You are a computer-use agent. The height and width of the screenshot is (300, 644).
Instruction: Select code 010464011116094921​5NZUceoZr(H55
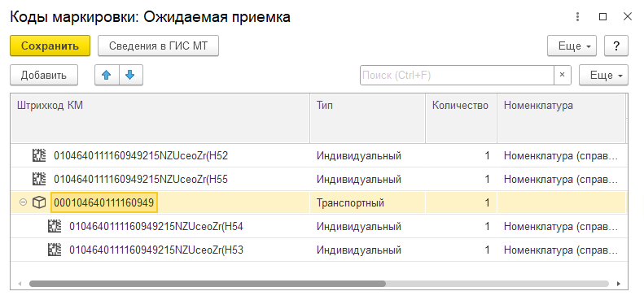click(x=141, y=180)
